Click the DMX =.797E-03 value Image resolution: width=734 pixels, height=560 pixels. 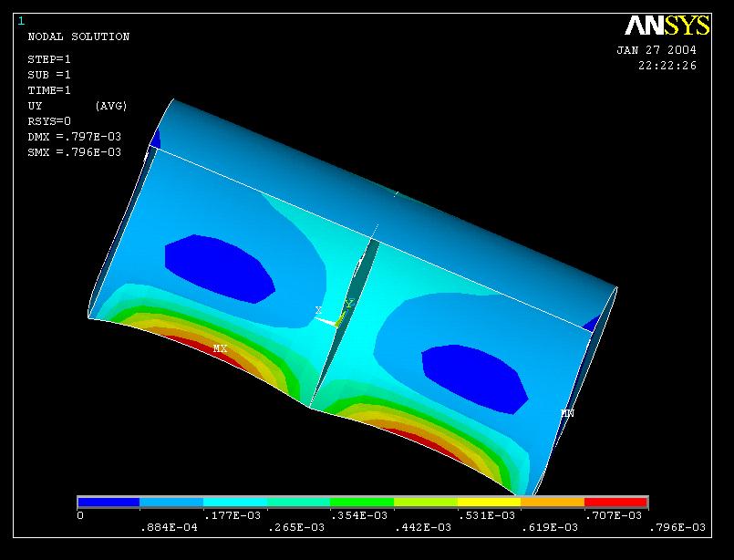(75, 137)
